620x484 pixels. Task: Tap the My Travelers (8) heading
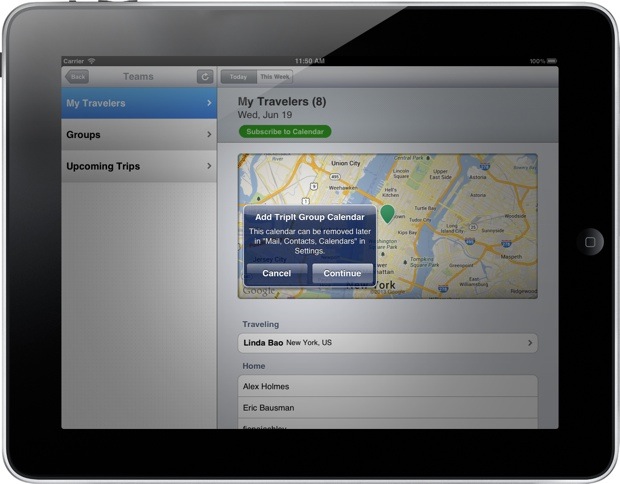[282, 102]
